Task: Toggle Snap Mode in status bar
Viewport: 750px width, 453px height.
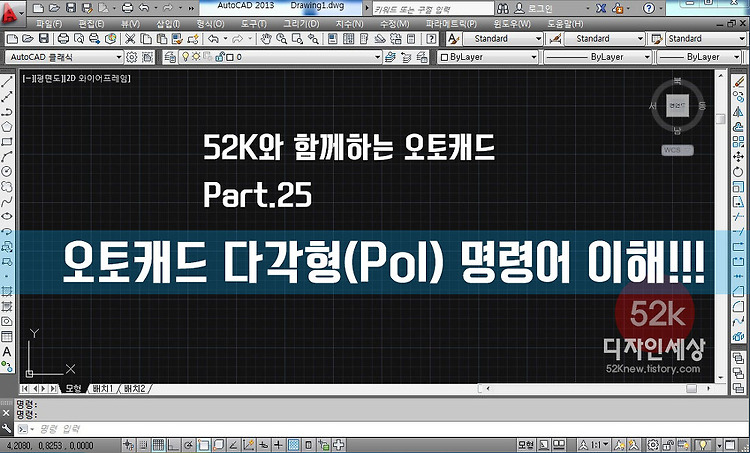Action: pos(143,445)
